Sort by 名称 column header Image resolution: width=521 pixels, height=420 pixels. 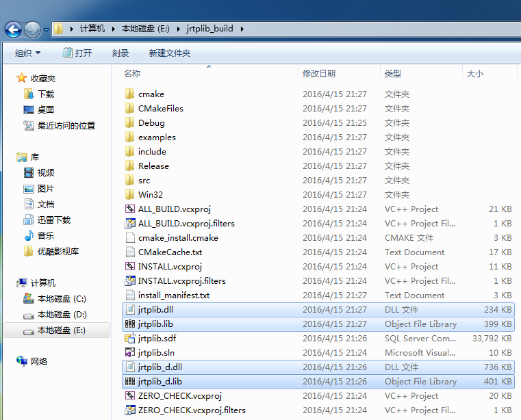132,73
